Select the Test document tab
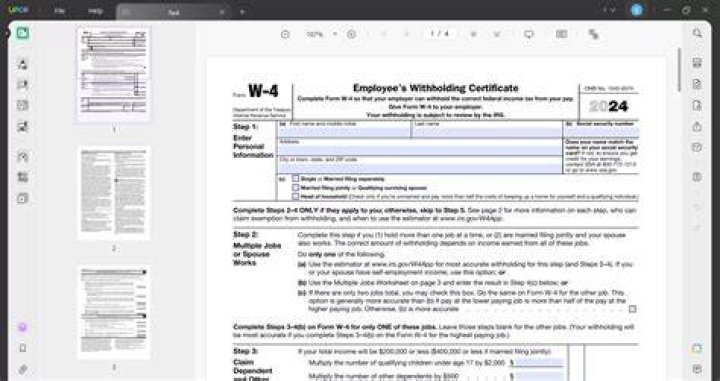Viewport: 720px width, 381px height. click(x=174, y=12)
